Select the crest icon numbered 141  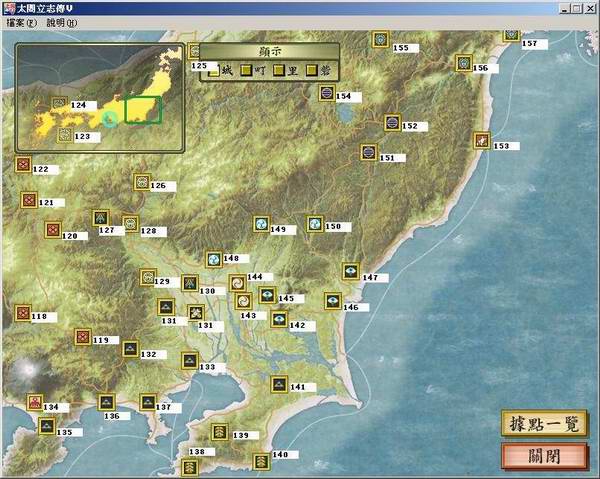point(279,383)
